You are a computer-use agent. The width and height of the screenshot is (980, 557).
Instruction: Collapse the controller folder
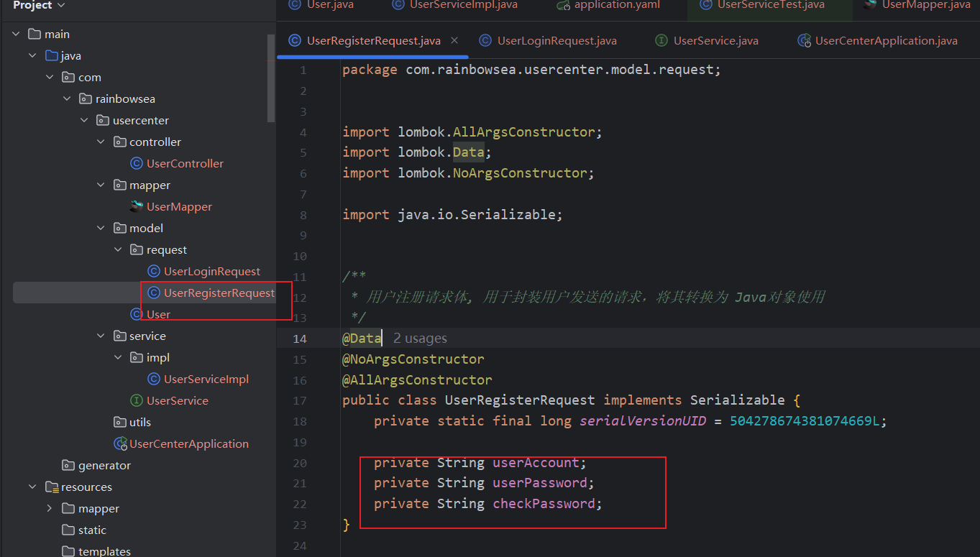(101, 142)
